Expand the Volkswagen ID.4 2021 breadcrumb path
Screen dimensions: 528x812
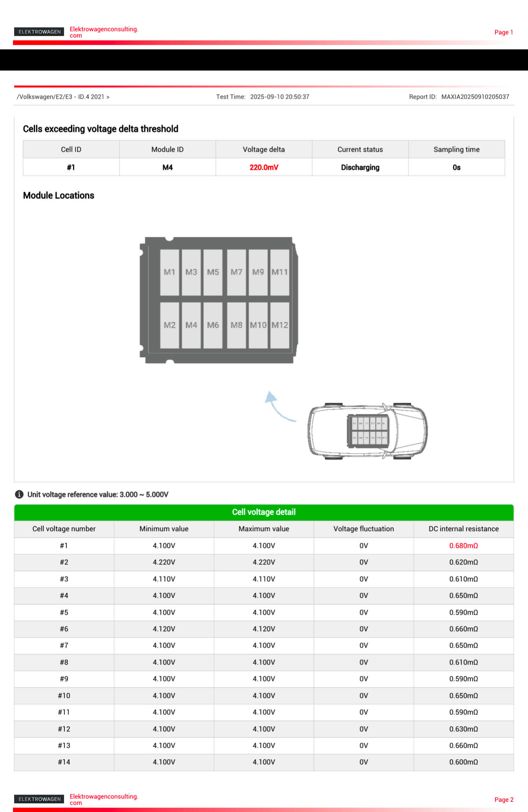(63, 97)
